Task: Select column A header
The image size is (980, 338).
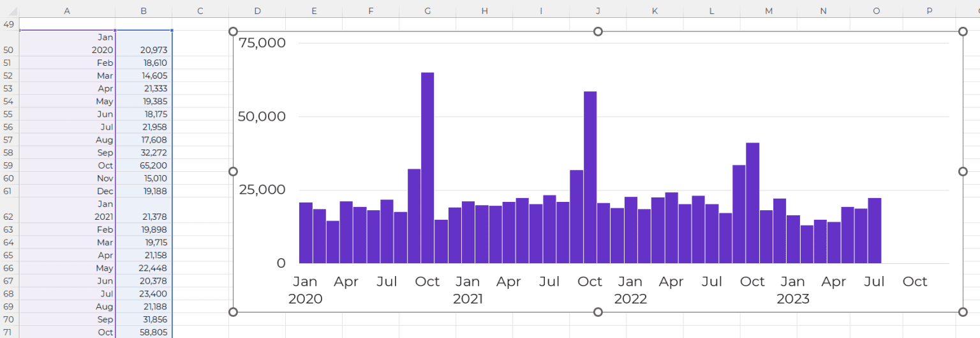Action: coord(67,11)
